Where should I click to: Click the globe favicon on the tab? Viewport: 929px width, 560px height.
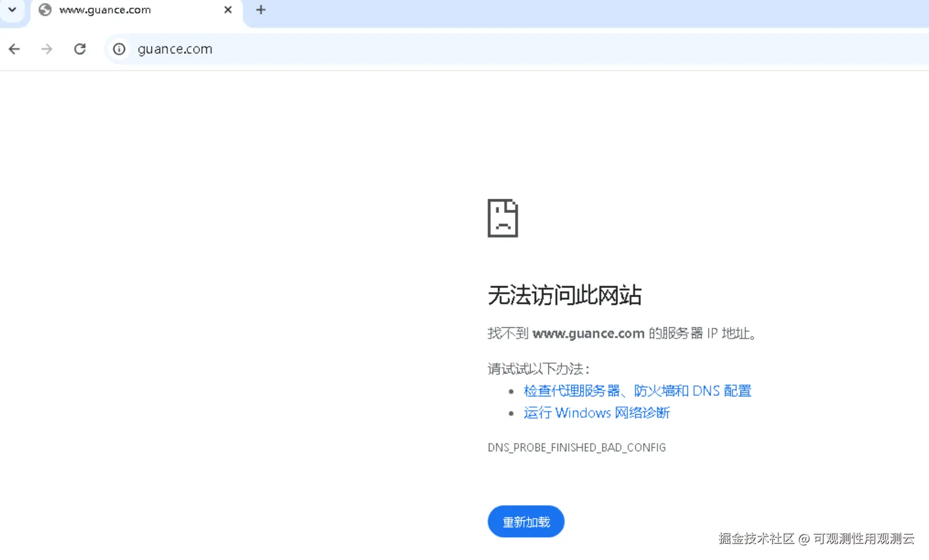point(45,10)
